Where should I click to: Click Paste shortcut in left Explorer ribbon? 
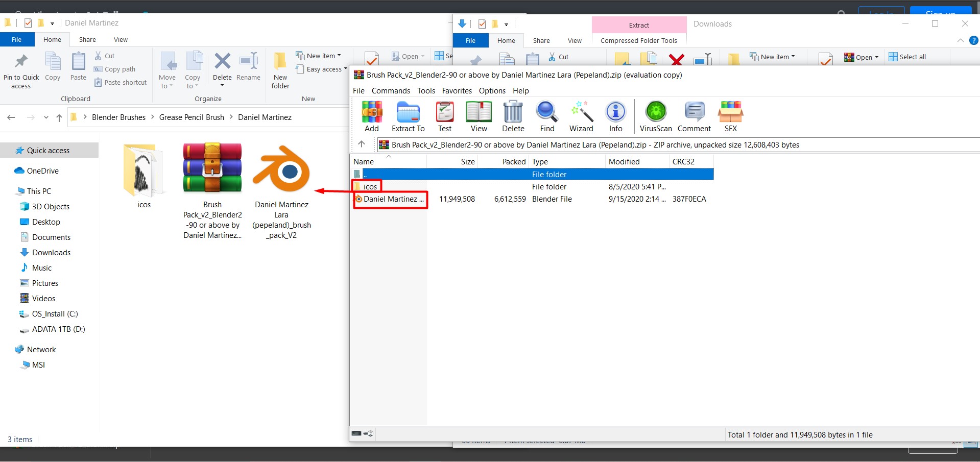(x=121, y=82)
